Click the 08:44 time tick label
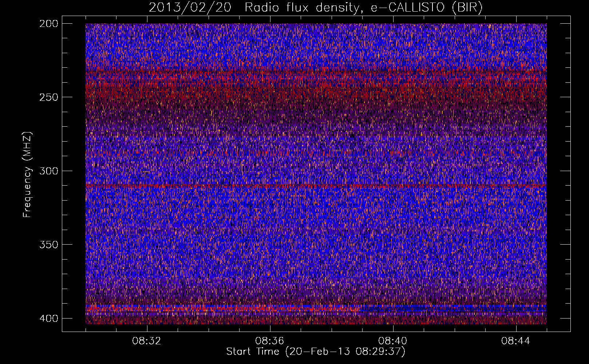 tap(516, 341)
